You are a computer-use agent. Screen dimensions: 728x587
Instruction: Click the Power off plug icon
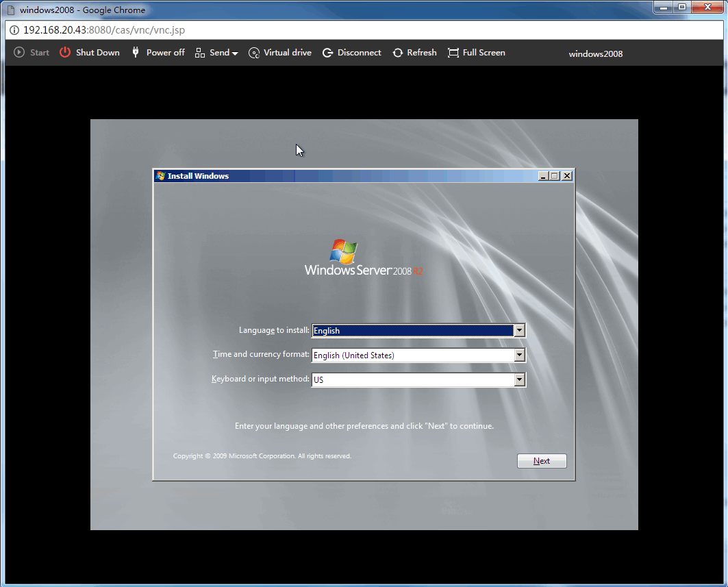coord(136,53)
